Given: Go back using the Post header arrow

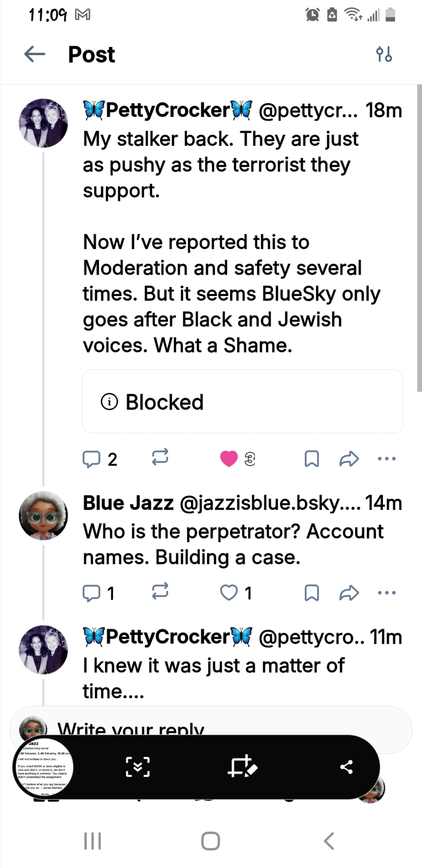Looking at the screenshot, I should [35, 54].
